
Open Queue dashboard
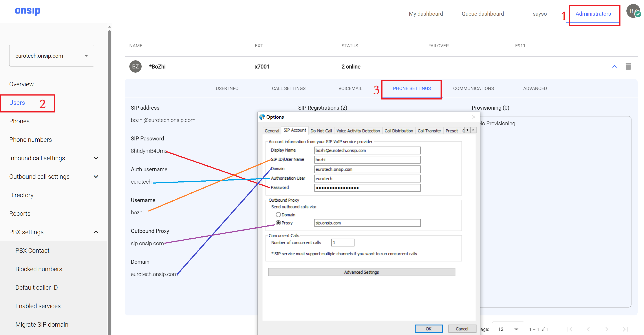[483, 14]
